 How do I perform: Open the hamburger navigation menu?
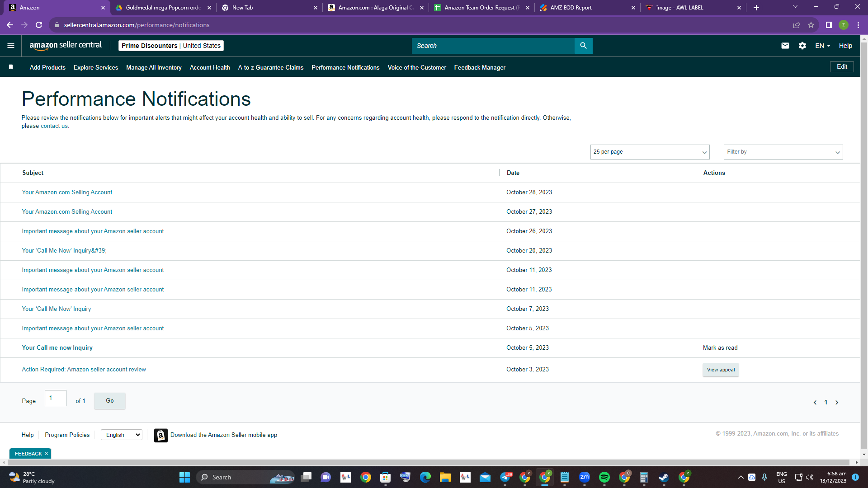point(11,46)
